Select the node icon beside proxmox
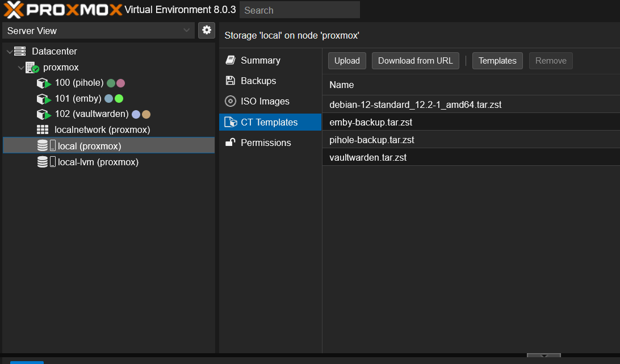Screen dimensions: 620x364 pos(32,67)
